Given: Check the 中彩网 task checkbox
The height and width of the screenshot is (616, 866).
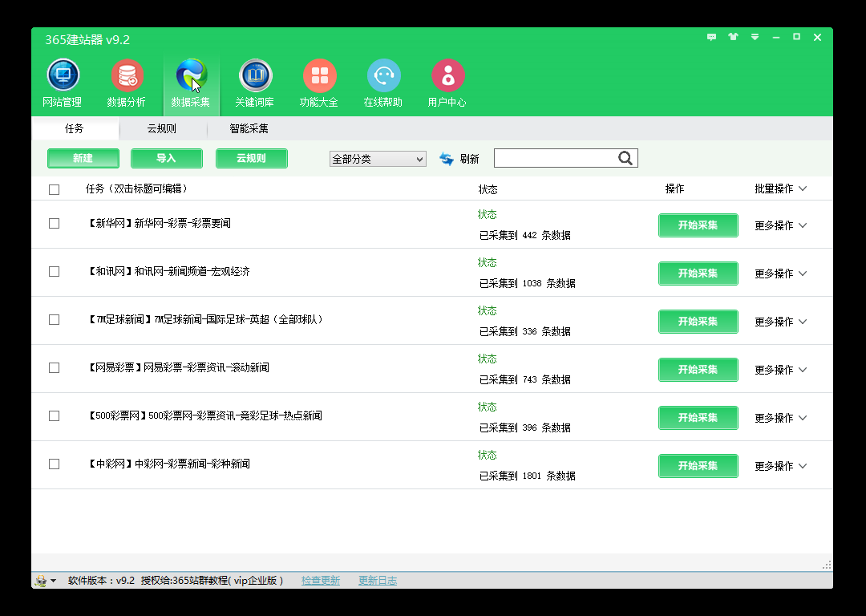Looking at the screenshot, I should [x=55, y=464].
